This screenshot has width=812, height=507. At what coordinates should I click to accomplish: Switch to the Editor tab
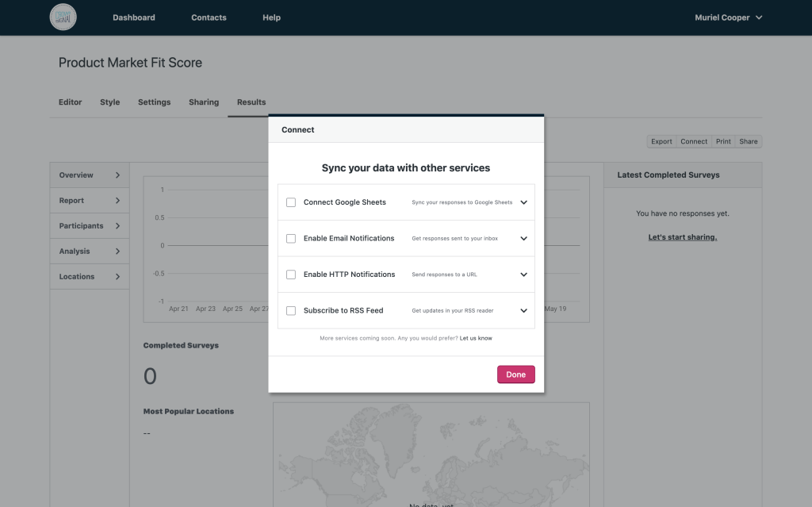(x=71, y=102)
